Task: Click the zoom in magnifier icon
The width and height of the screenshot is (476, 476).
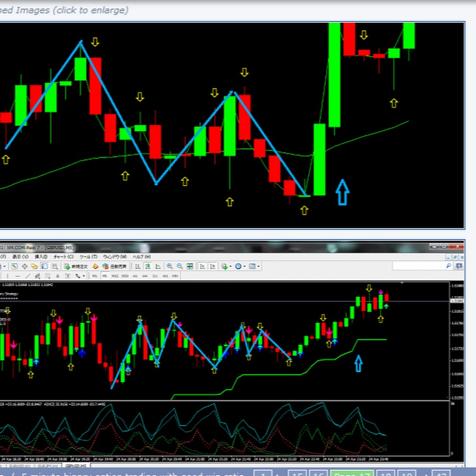Action: 170,266
